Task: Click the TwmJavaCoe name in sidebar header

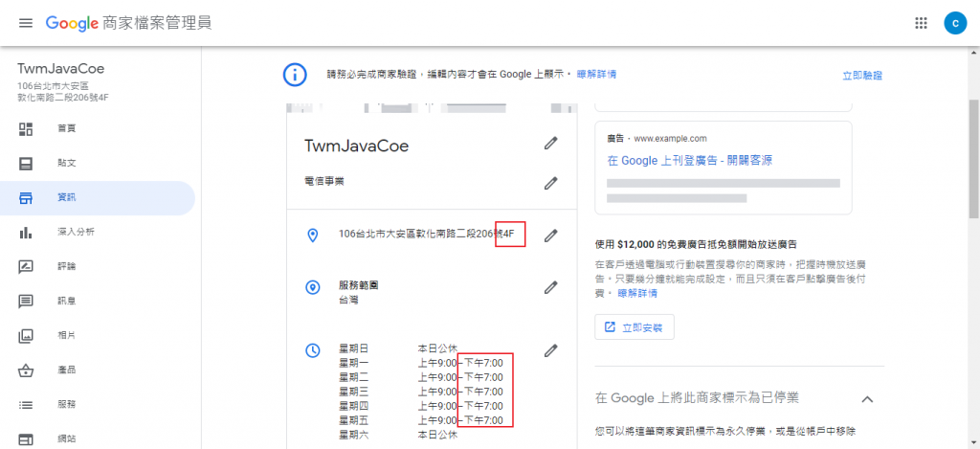Action: click(x=60, y=68)
